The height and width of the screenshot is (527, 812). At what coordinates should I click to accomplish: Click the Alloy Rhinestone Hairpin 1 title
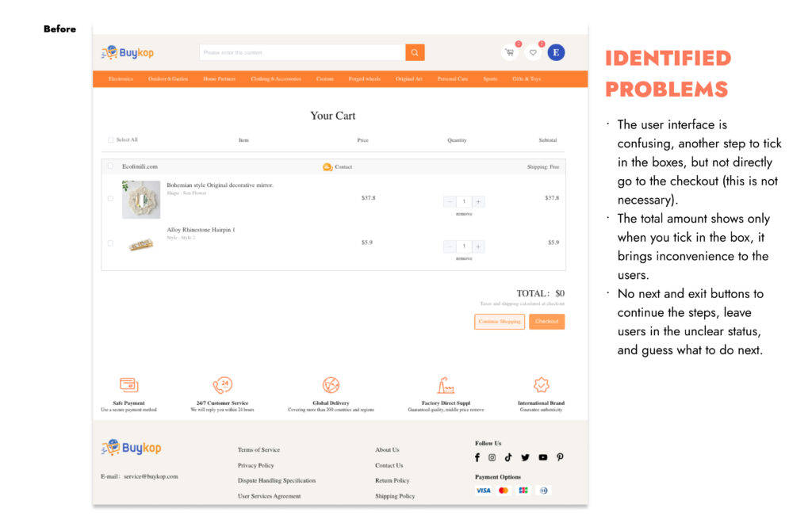(x=201, y=229)
